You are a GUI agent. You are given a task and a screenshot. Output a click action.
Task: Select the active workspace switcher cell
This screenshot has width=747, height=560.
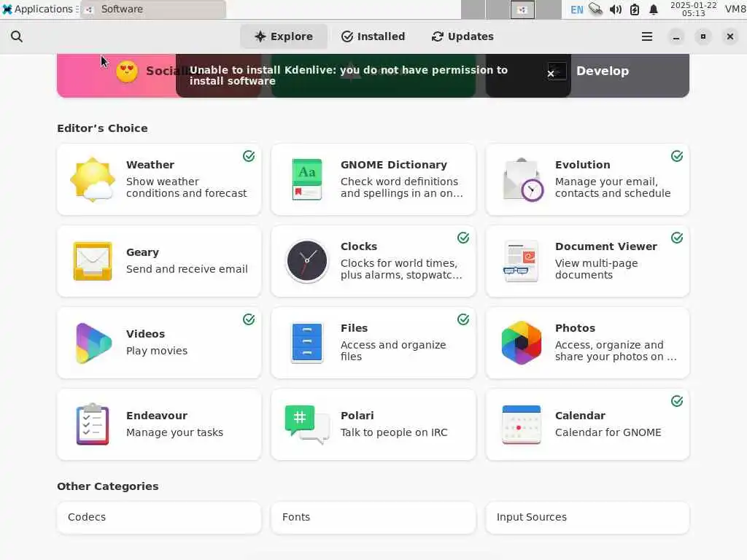click(522, 9)
